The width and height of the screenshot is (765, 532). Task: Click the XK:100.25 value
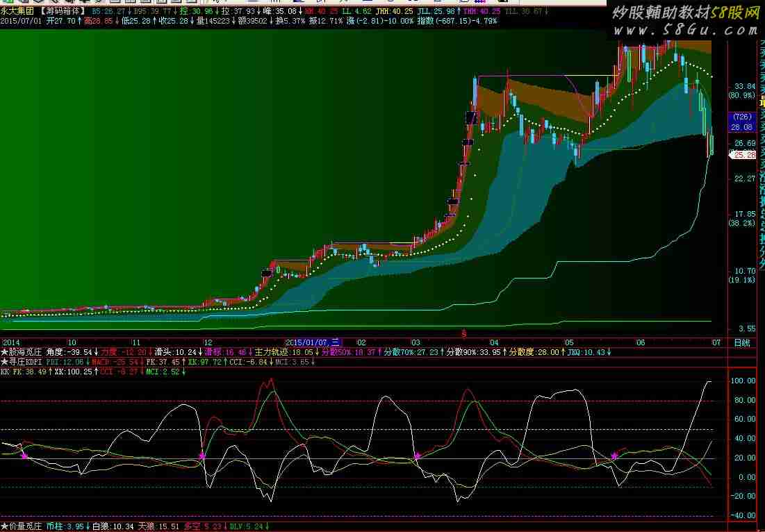point(73,372)
